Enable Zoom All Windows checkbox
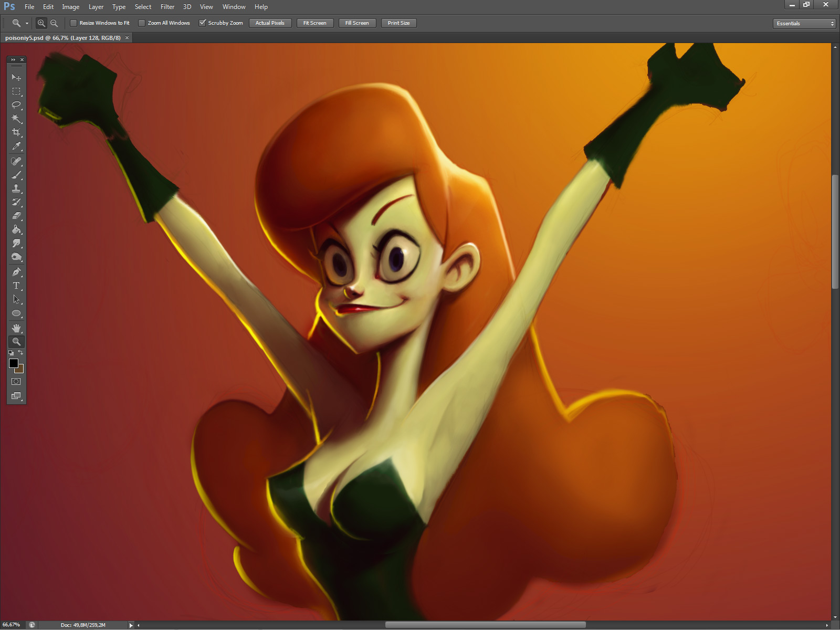This screenshot has height=630, width=840. 142,23
